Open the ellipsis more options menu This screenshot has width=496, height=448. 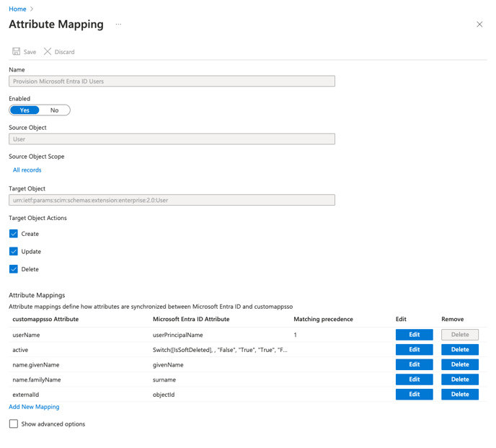tap(118, 25)
